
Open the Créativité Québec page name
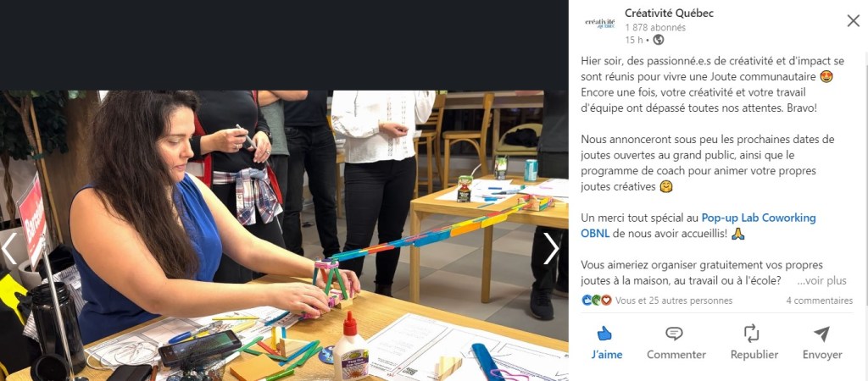[669, 14]
